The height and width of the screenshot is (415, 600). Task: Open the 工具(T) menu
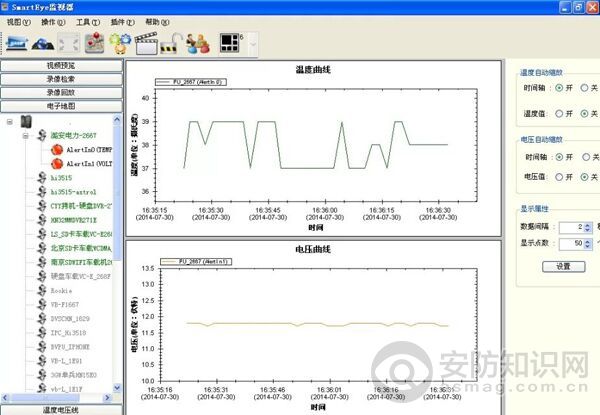pos(88,22)
